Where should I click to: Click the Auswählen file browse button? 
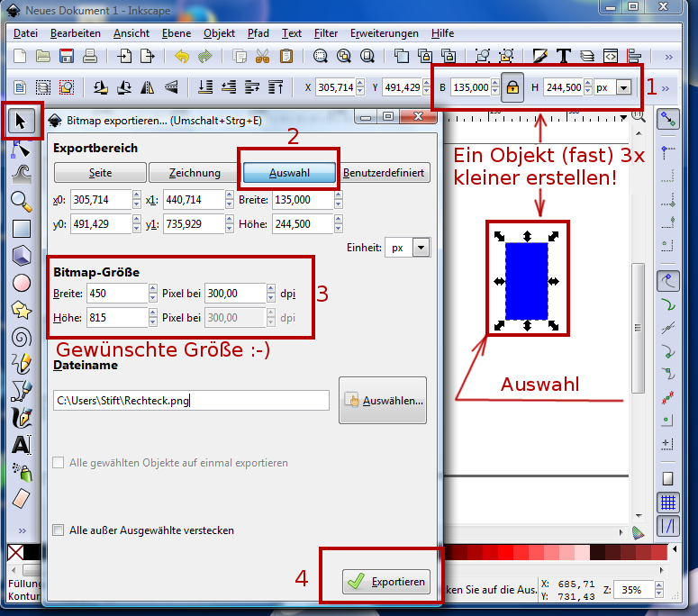[383, 401]
